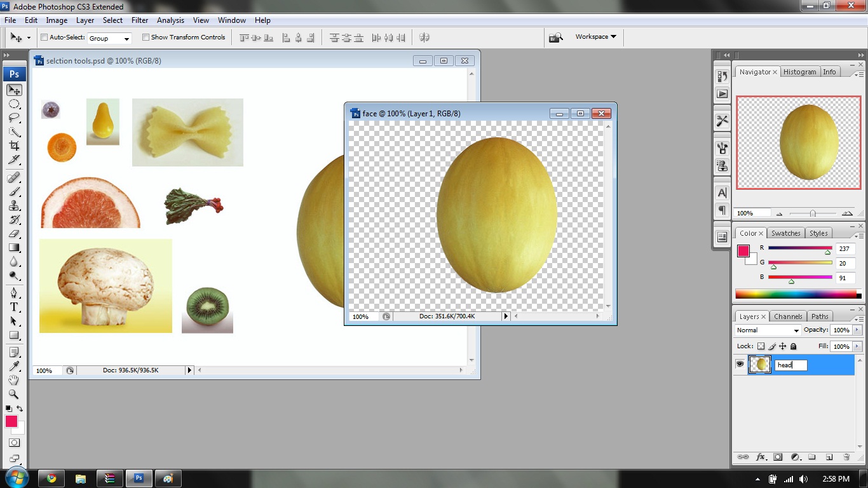Select the Pen tool
This screenshot has width=868, height=488.
pyautogui.click(x=14, y=292)
